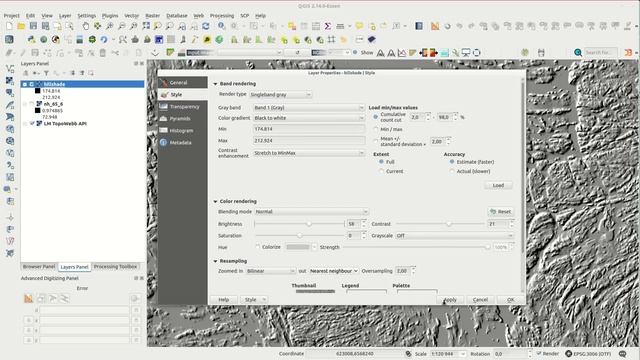Click the SCP wrench settings icon
This screenshot has height=360, width=640.
455,52
